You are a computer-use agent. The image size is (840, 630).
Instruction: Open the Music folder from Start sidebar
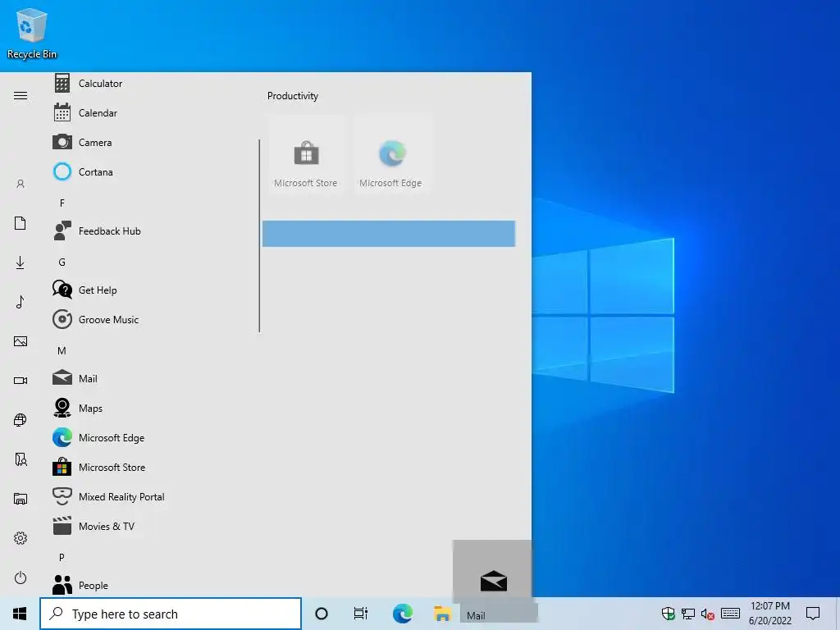pyautogui.click(x=21, y=302)
